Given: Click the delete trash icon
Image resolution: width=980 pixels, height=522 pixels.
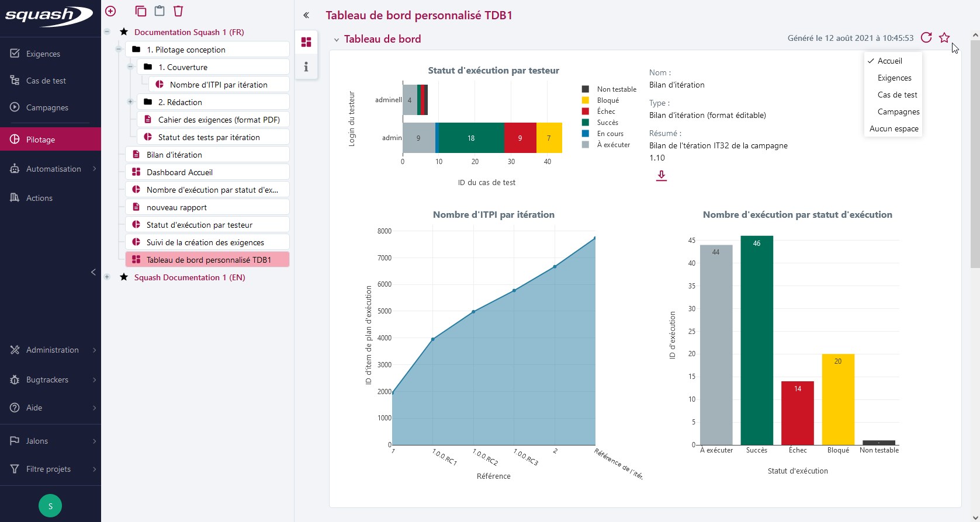Looking at the screenshot, I should [178, 11].
